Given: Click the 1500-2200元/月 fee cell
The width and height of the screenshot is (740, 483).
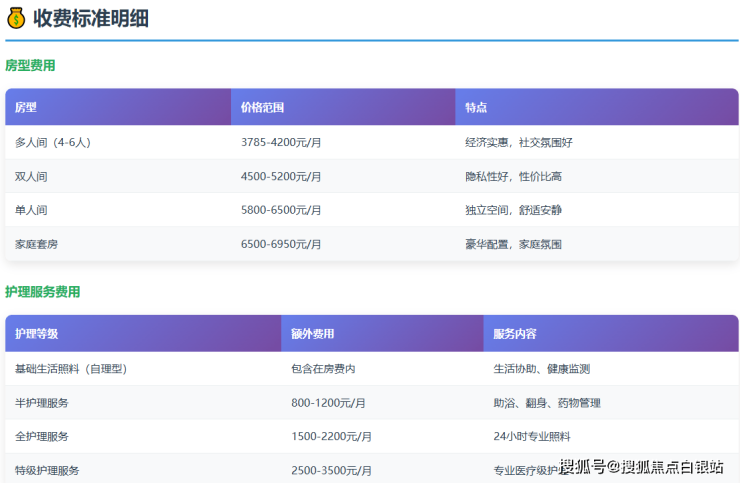Looking at the screenshot, I should (331, 437).
